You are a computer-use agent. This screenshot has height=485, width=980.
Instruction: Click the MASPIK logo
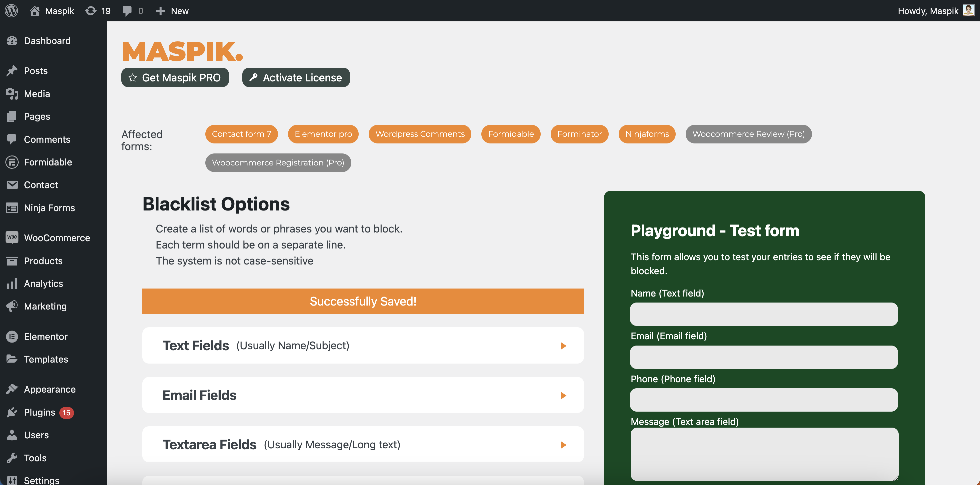(x=182, y=51)
